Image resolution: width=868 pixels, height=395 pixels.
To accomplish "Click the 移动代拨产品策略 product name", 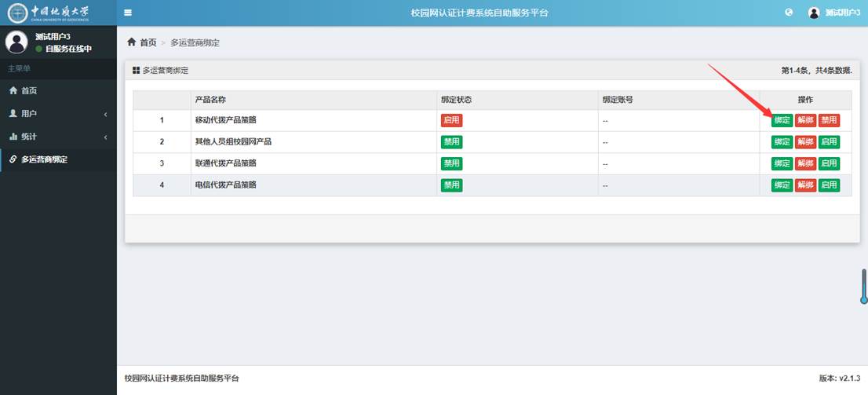I will (x=226, y=119).
